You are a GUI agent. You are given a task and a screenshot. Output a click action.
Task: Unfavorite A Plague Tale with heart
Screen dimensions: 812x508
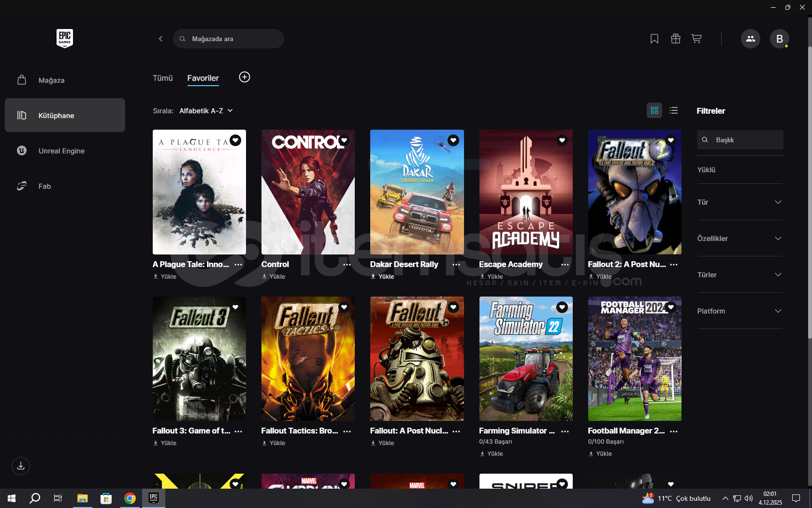pyautogui.click(x=235, y=140)
